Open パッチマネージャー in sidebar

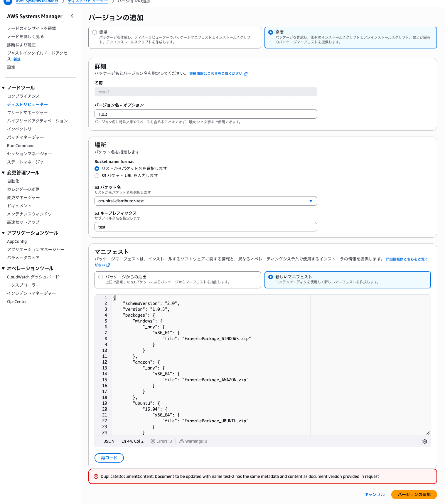coord(26,137)
